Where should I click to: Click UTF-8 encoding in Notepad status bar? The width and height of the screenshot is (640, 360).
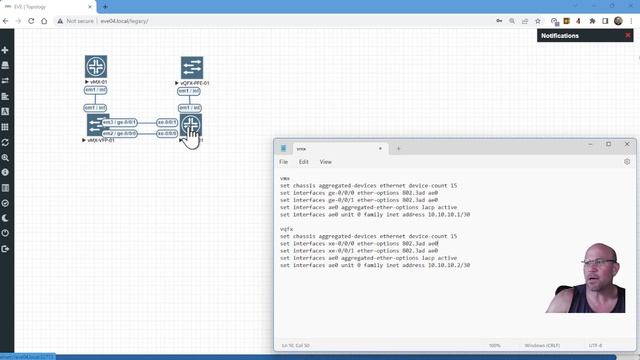(x=595, y=346)
